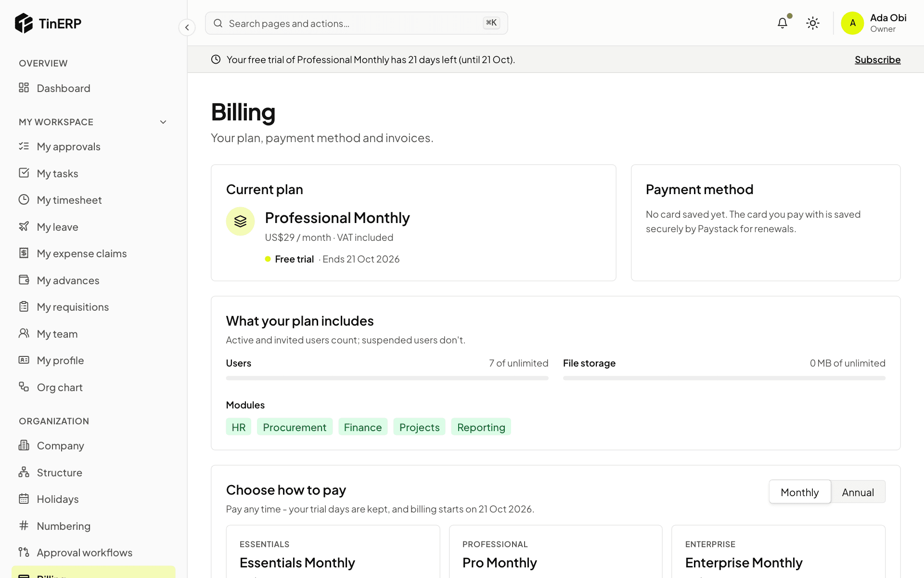Click the Procurement module tag
Image resolution: width=924 pixels, height=578 pixels.
tap(295, 427)
